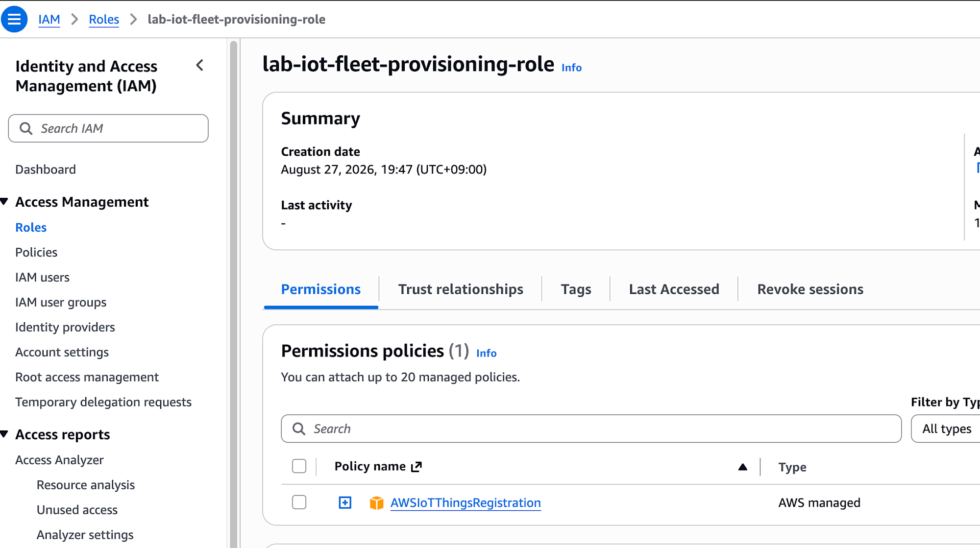Image resolution: width=980 pixels, height=548 pixels.
Task: Click the Type column header
Action: click(792, 467)
